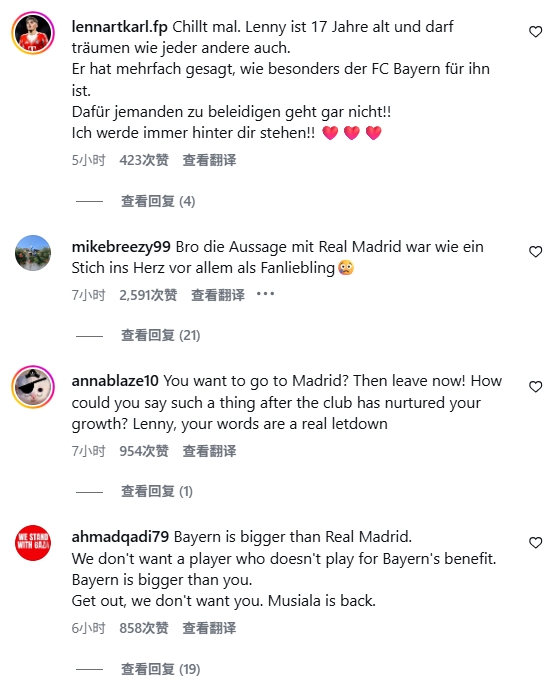This screenshot has width=557, height=687.
Task: Like mikebreezy99's comment via heart icon
Action: 535,251
